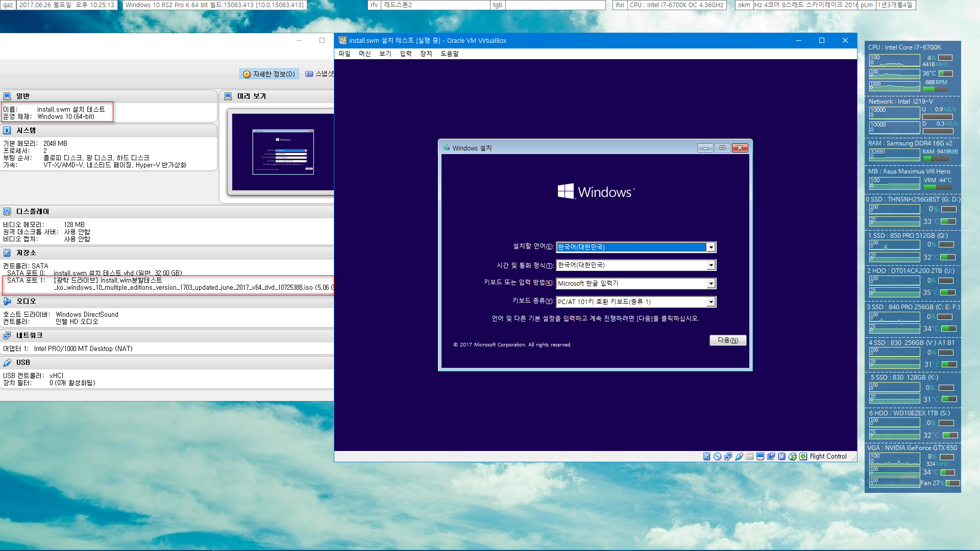Click the video capture icon in VM status bar
This screenshot has width=980, height=551.
(771, 457)
